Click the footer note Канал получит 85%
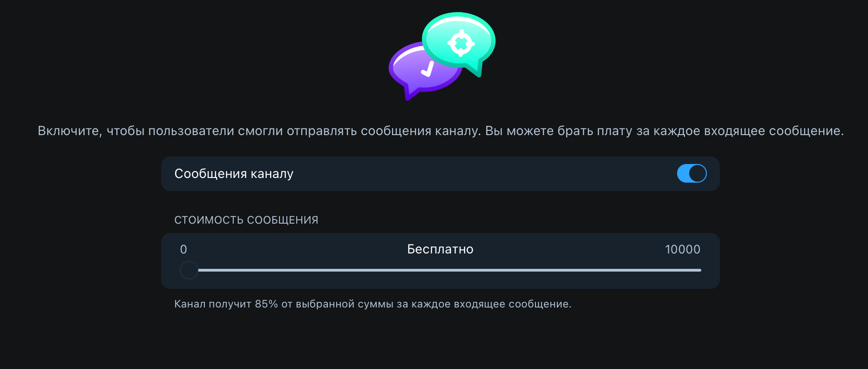The width and height of the screenshot is (868, 369). tap(373, 304)
